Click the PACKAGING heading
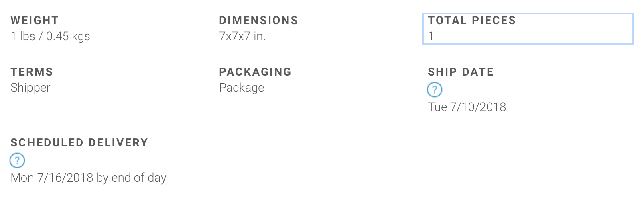Image resolution: width=644 pixels, height=199 pixels. [255, 72]
